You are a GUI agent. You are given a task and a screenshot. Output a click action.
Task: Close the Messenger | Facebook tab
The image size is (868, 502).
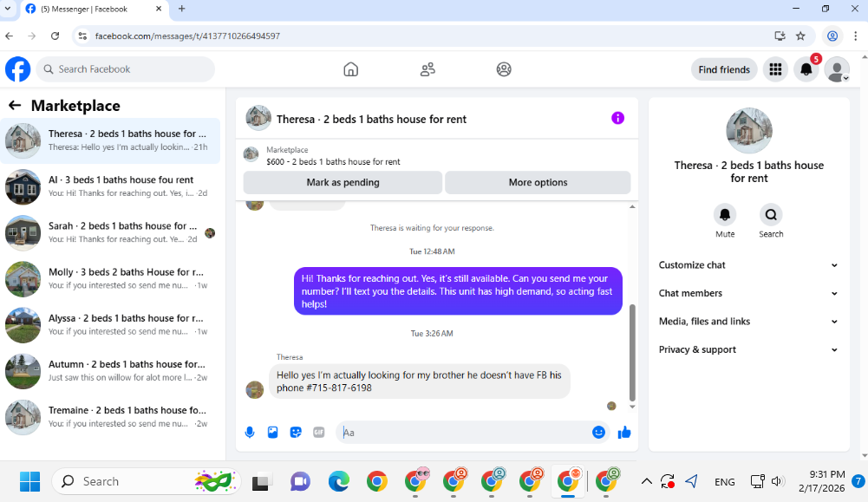(x=159, y=9)
